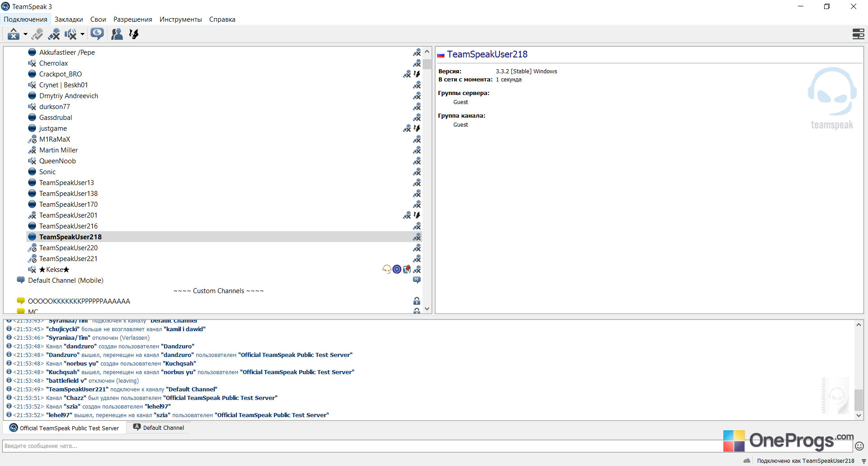Open the dropdown arrow beside mute speakers

pos(82,34)
